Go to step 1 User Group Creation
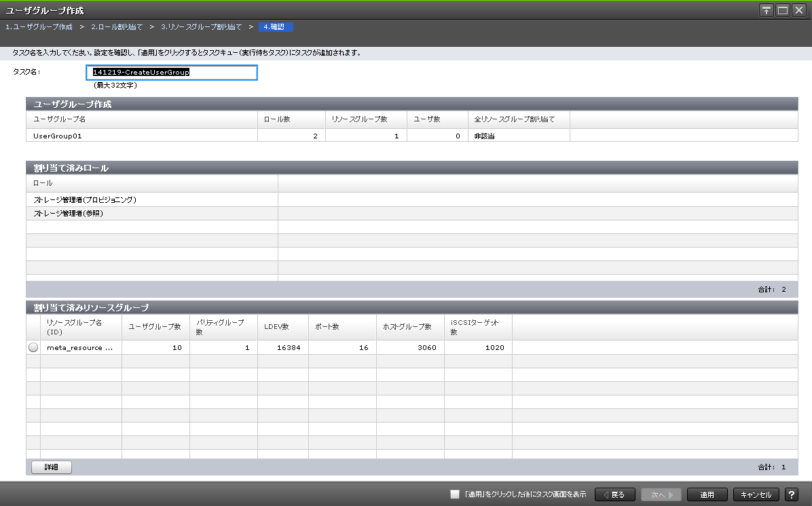Viewport: 812px width, 506px height. click(39, 27)
